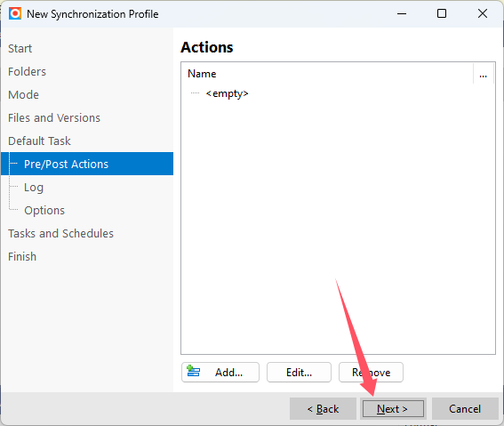This screenshot has height=426, width=504.
Task: Open the Log sub-item
Action: point(34,188)
